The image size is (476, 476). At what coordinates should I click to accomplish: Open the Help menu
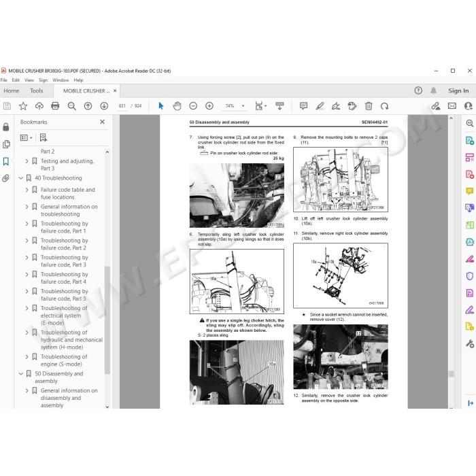(x=78, y=80)
